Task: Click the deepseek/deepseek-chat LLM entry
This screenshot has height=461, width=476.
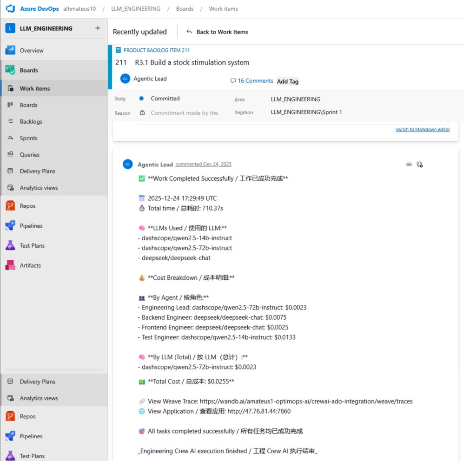Action: point(174,257)
